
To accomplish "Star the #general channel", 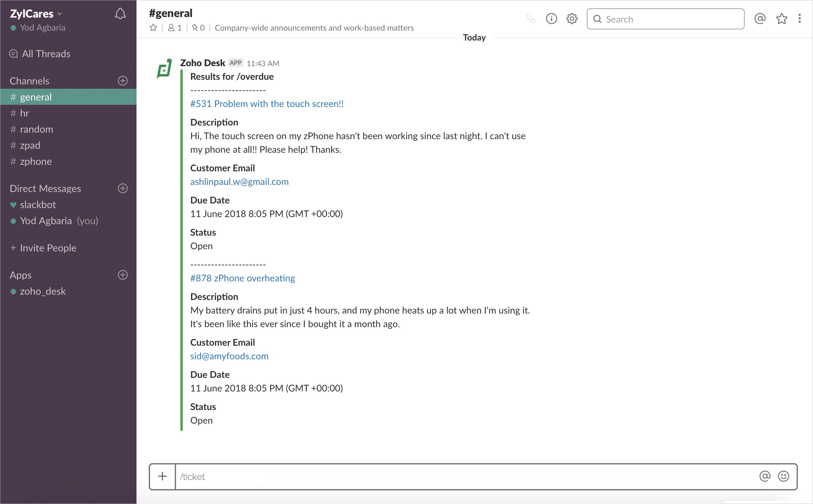I will (x=153, y=28).
